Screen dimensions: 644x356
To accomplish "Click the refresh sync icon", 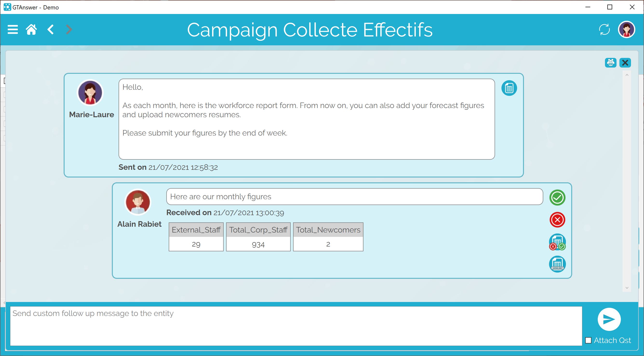I will pyautogui.click(x=604, y=29).
